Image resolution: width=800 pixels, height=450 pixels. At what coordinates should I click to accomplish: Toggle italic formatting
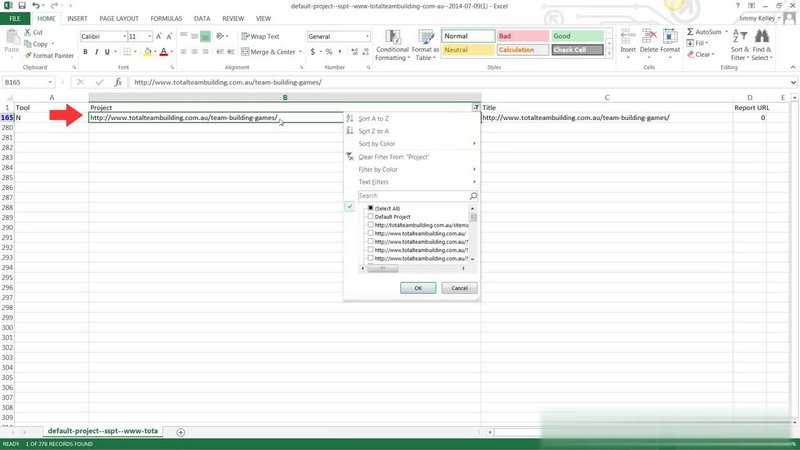[x=96, y=52]
